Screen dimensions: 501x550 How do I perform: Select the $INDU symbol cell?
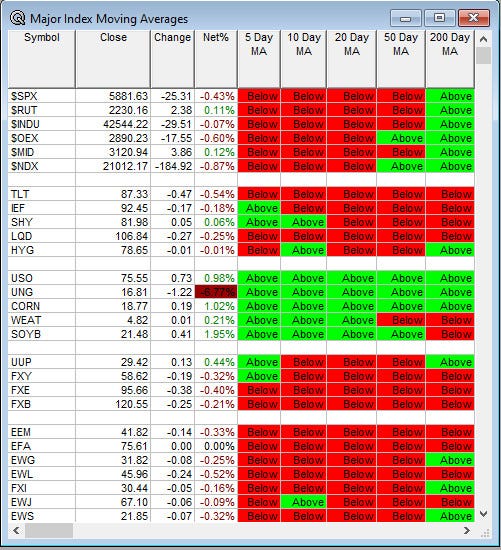point(42,124)
